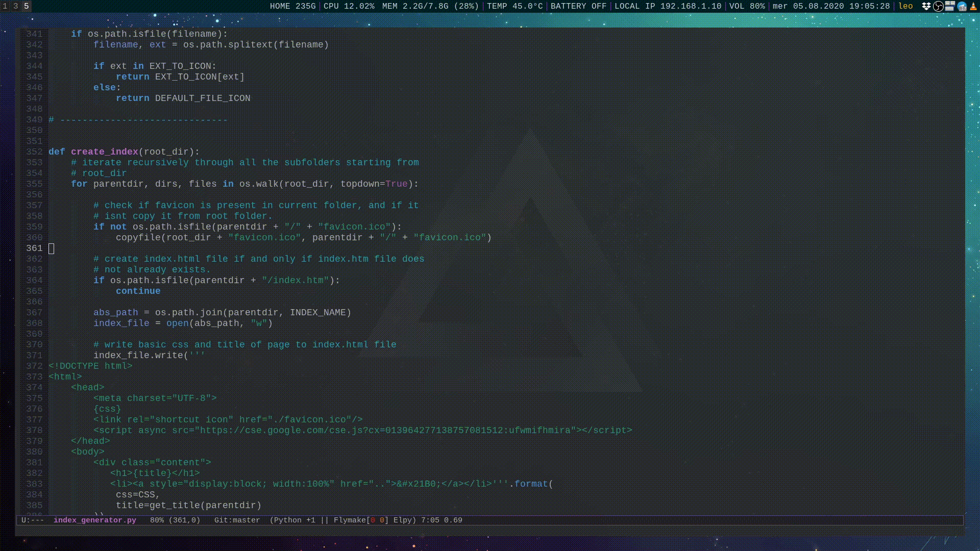
Task: Click comment "# create index.html file if..."
Action: click(259, 259)
